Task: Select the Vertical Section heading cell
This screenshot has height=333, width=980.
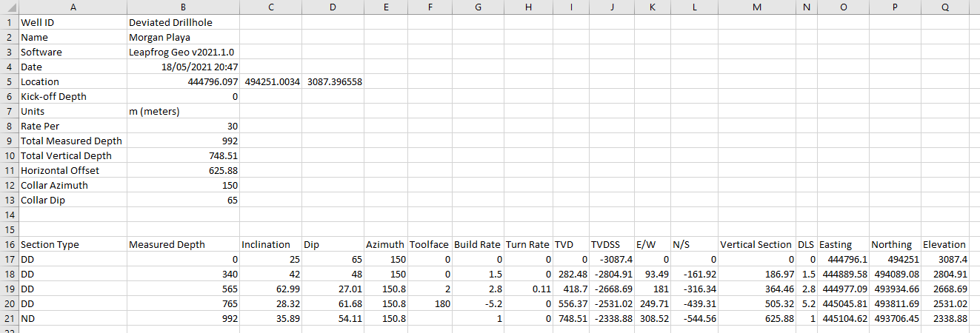Action: 756,244
